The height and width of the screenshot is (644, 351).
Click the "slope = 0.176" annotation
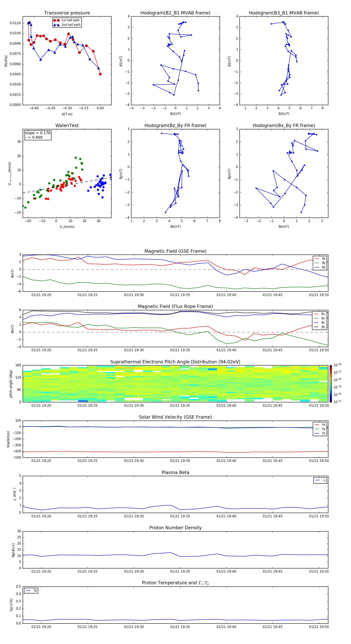(37, 133)
